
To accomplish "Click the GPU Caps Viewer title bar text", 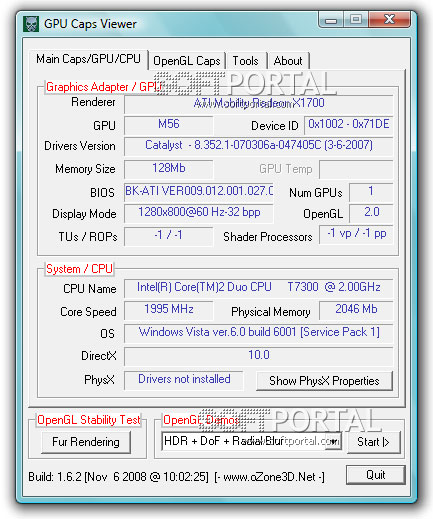I will [90, 24].
